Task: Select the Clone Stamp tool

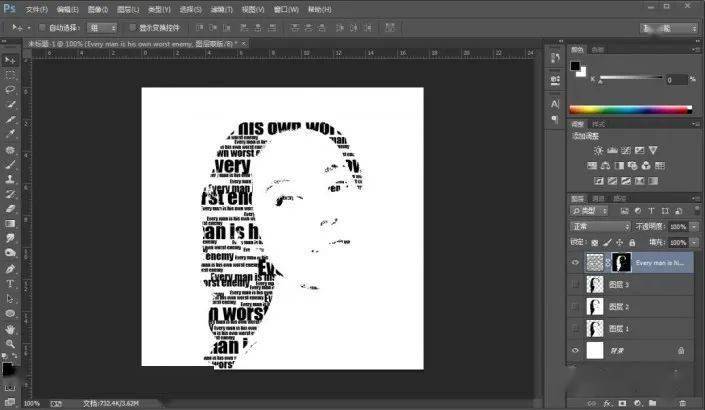Action: coord(10,179)
